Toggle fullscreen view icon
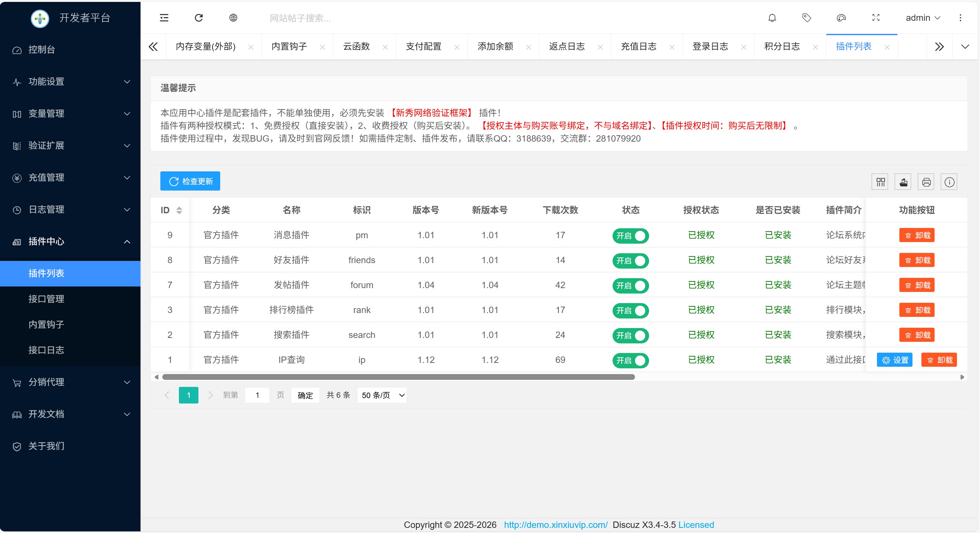This screenshot has width=980, height=533. [x=876, y=18]
